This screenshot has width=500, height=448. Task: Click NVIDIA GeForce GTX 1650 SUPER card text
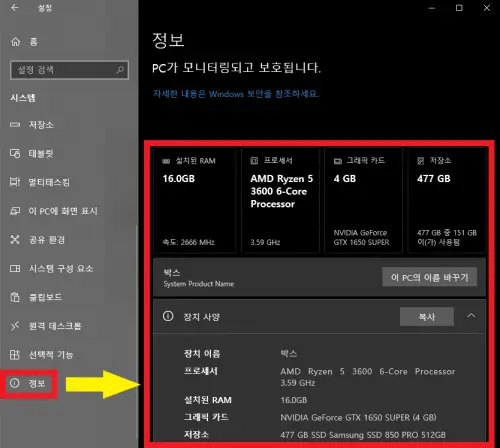point(361,237)
